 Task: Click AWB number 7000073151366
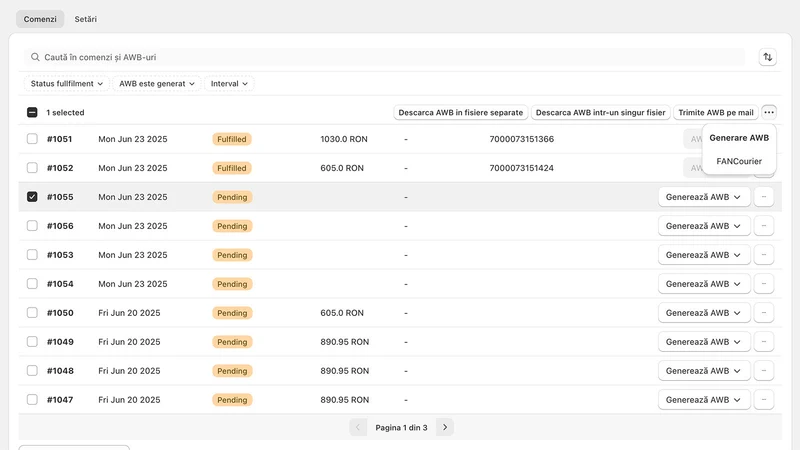(x=521, y=139)
